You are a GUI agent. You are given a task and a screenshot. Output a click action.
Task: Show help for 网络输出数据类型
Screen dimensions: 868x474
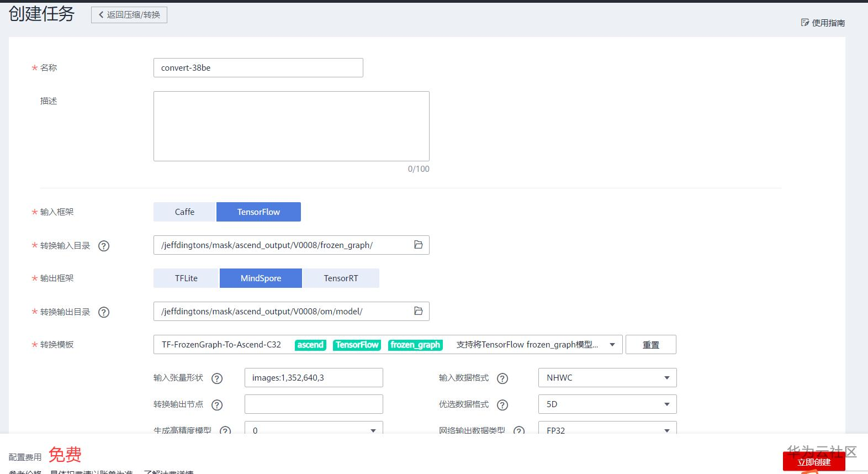(x=519, y=430)
